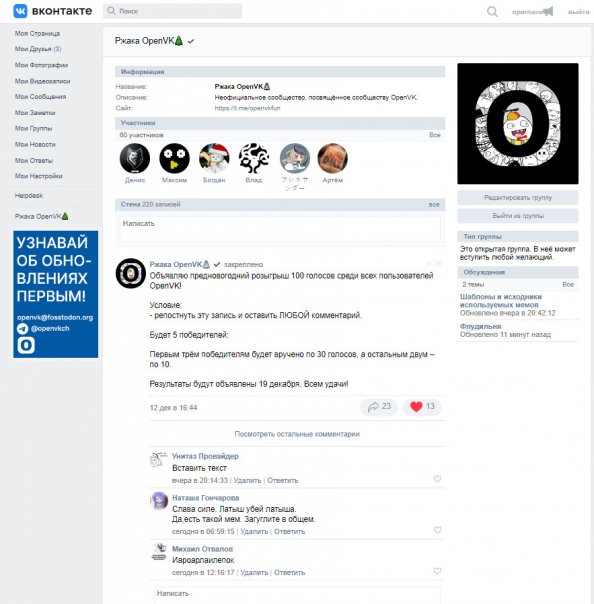Open the t.me/openvkfun site link
Viewport: 594px width, 604px height.
point(247,108)
